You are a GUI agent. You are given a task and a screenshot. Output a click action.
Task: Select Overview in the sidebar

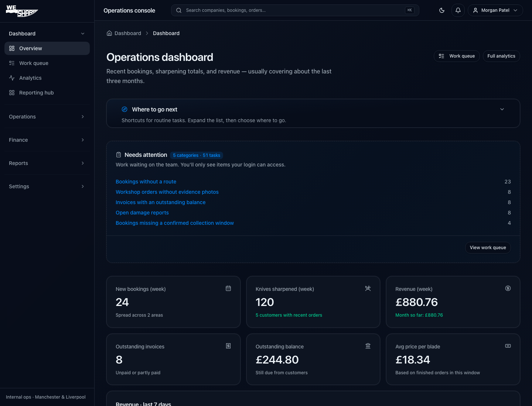(x=47, y=48)
